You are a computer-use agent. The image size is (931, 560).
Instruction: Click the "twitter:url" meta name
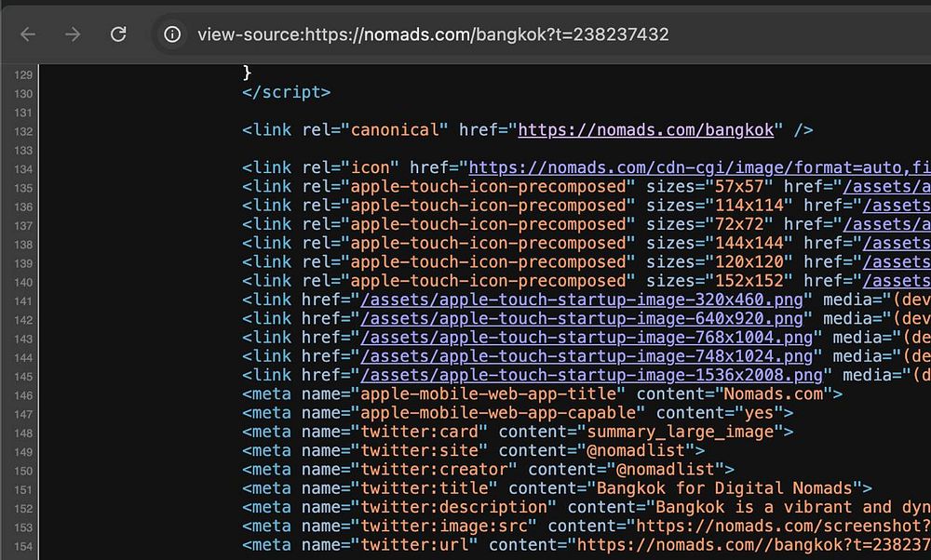tap(414, 545)
